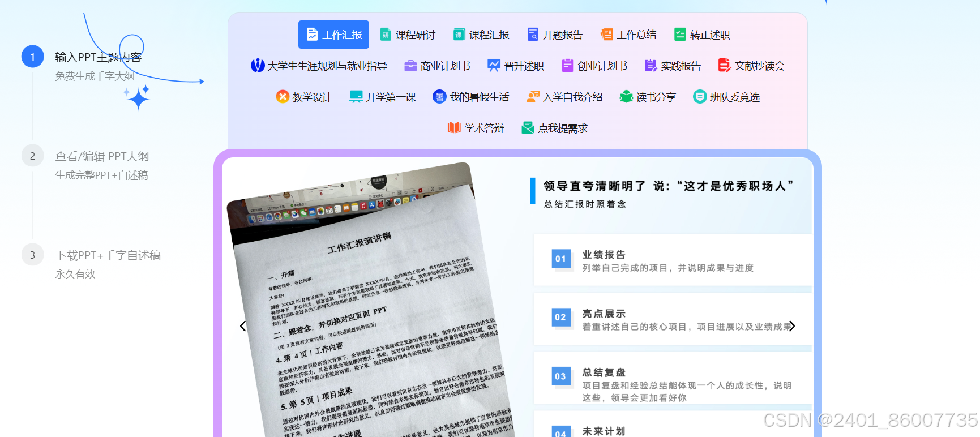Click the 02 亮点展示 card
Viewport: 980px width, 437px height.
pyautogui.click(x=673, y=319)
